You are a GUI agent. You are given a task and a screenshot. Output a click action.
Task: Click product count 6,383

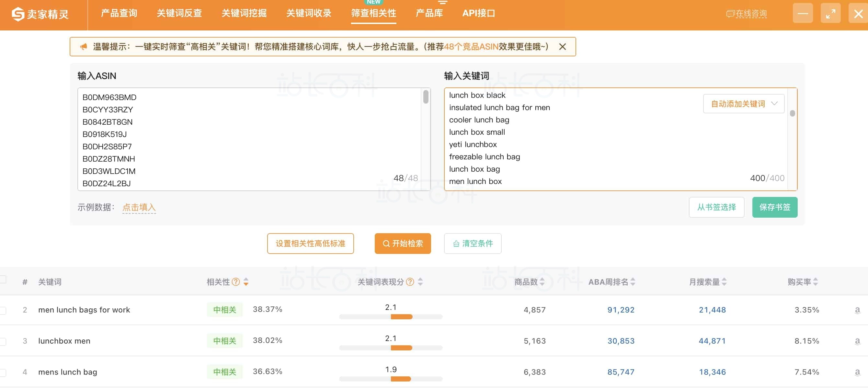(534, 372)
